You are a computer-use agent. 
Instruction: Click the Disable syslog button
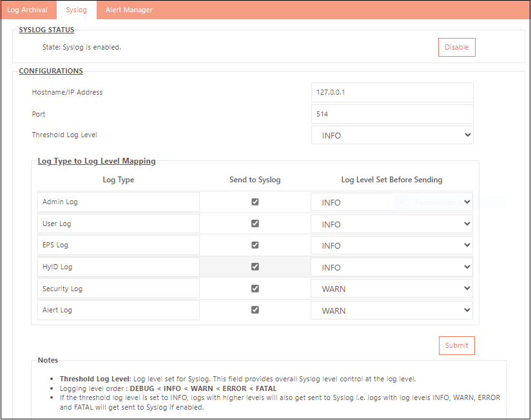[x=456, y=47]
